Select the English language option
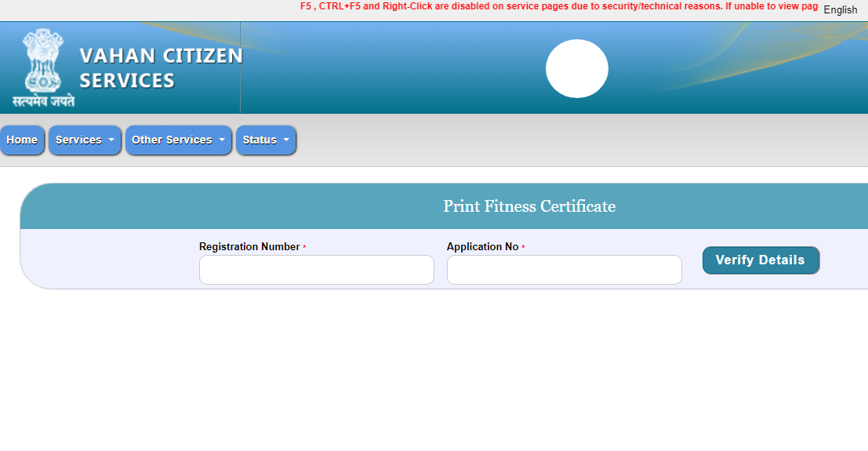The image size is (868, 451). (841, 10)
